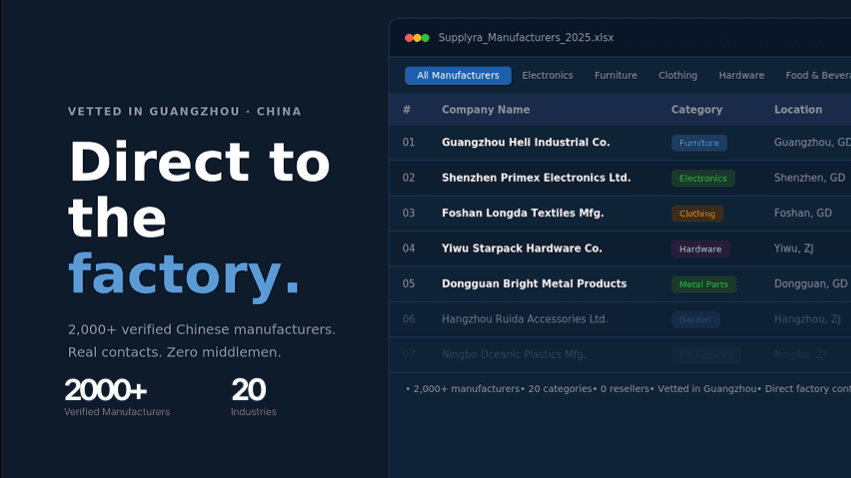Click row number 05
Image resolution: width=851 pixels, height=478 pixels.
[x=409, y=284]
